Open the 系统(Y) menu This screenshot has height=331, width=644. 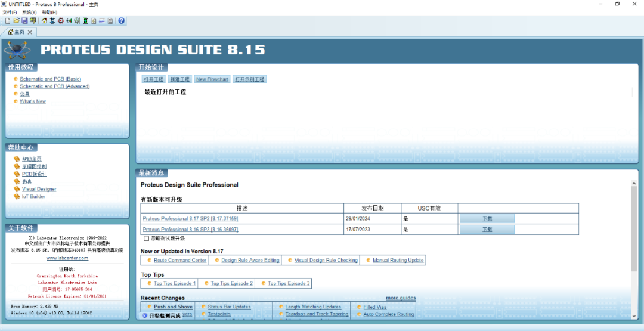pyautogui.click(x=29, y=13)
